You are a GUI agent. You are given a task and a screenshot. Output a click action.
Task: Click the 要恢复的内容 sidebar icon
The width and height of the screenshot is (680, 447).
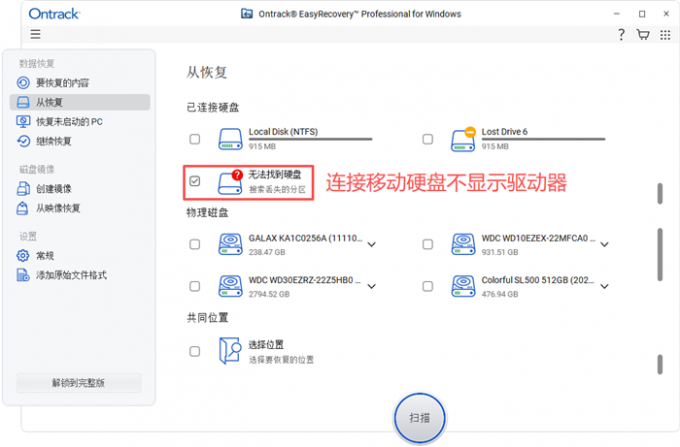click(23, 82)
